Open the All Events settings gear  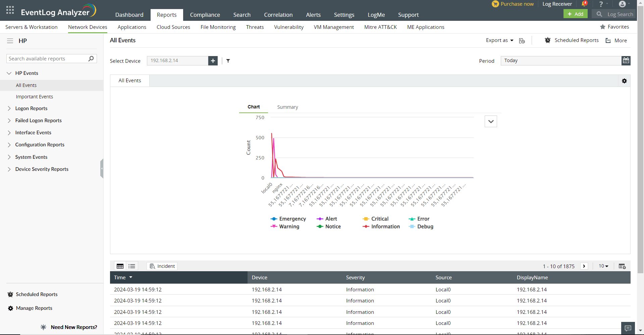624,81
